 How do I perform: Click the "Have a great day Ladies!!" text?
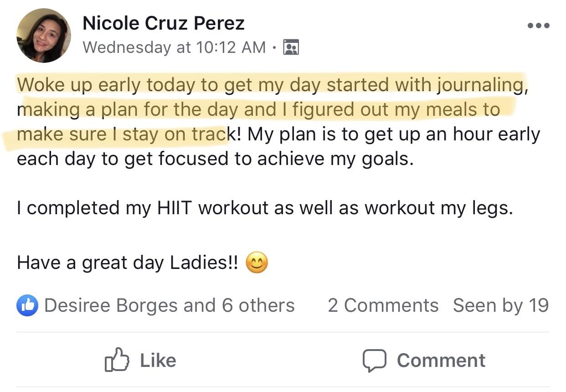click(128, 263)
